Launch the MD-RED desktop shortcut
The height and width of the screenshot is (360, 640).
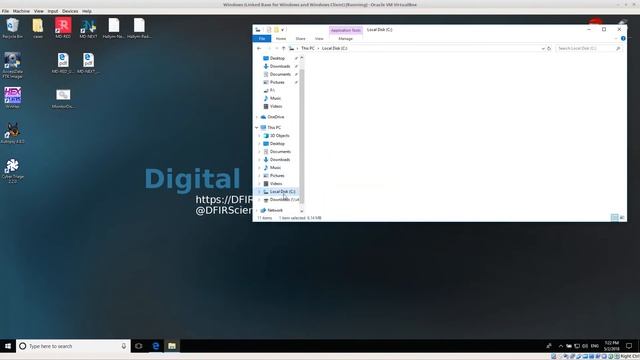pos(63,28)
